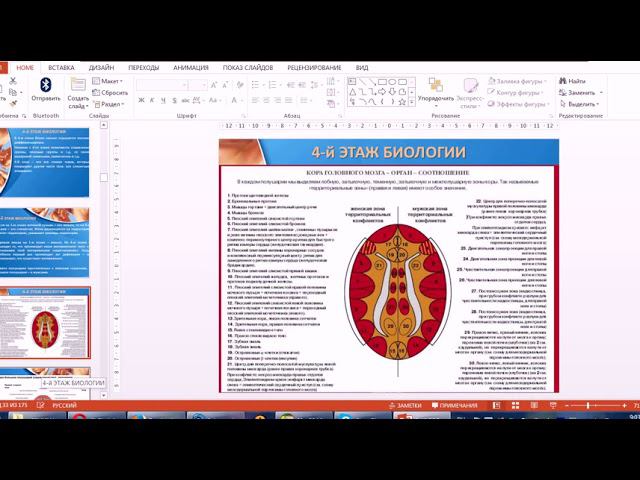Viewport: 640px width, 480px height.
Task: Toggle underline Ч formatting
Action: click(x=163, y=100)
